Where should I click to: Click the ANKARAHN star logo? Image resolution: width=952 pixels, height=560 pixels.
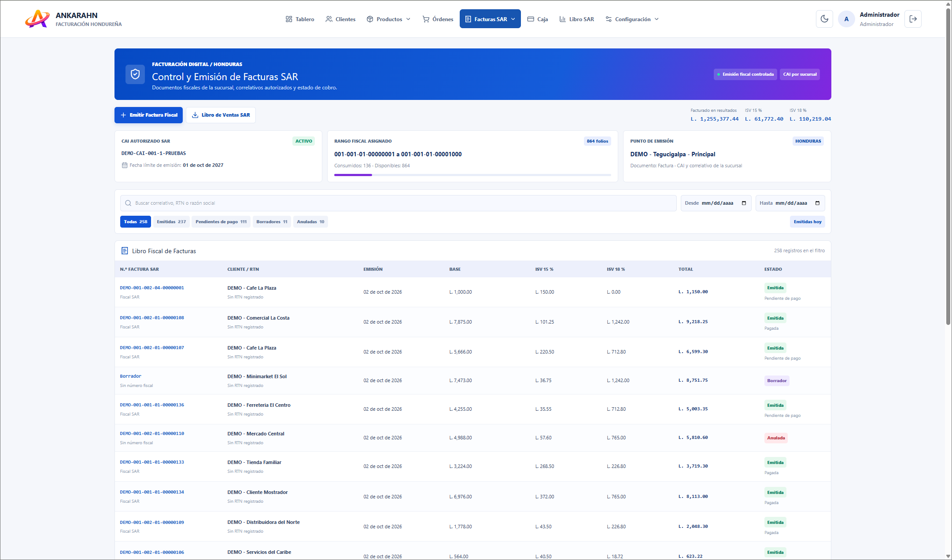(37, 19)
